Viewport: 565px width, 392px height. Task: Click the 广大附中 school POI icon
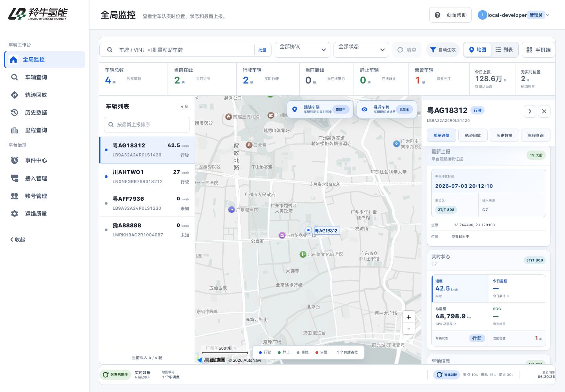click(396, 144)
